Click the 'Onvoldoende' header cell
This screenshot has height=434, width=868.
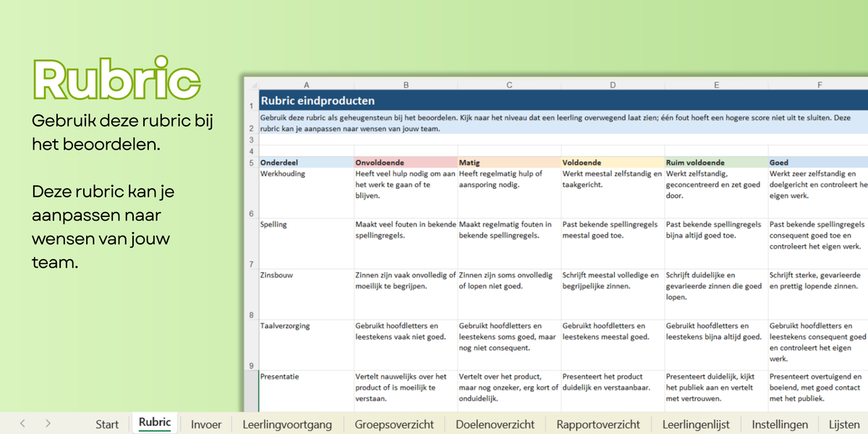click(x=406, y=163)
